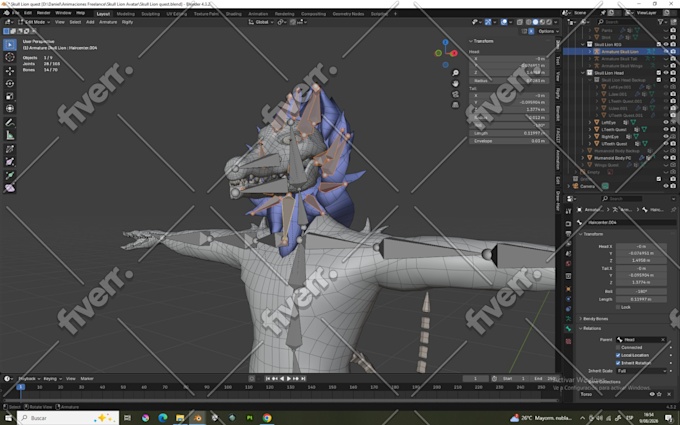Disable the Local Location checkbox
Viewport: 680px width, 425px height.
click(618, 355)
